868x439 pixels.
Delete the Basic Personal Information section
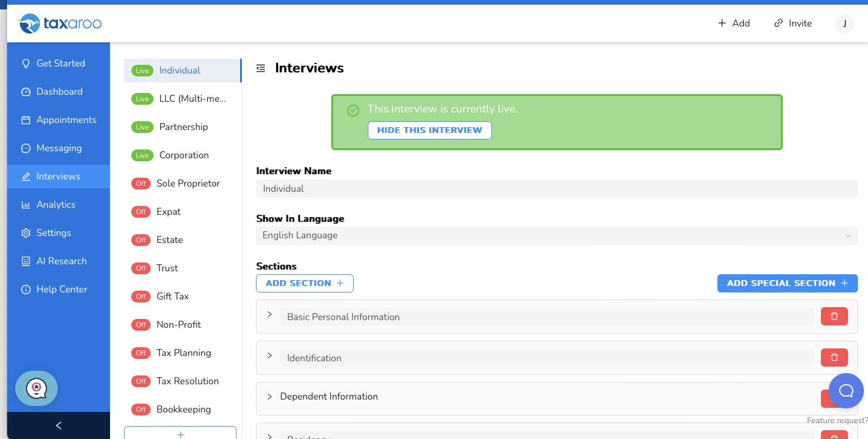834,317
